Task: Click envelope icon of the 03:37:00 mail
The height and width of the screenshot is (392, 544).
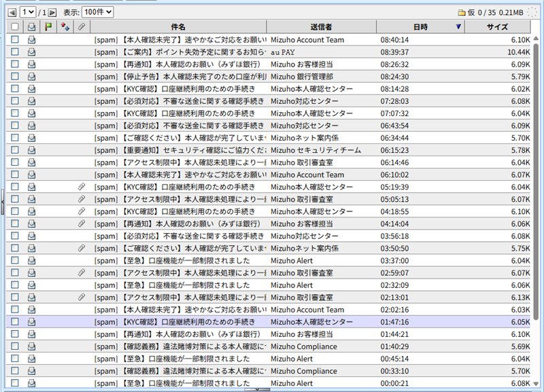Action: 31,260
